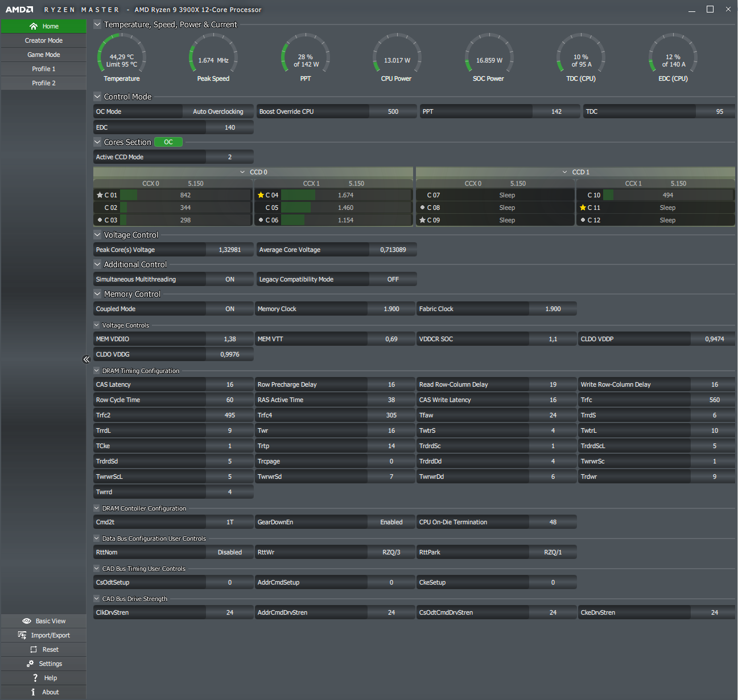738x700 pixels.
Task: Toggle the Coupled Mode ON value
Action: pyautogui.click(x=230, y=309)
